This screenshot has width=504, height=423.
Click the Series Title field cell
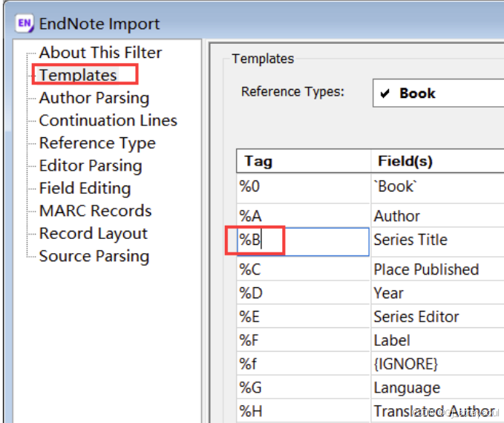437,242
